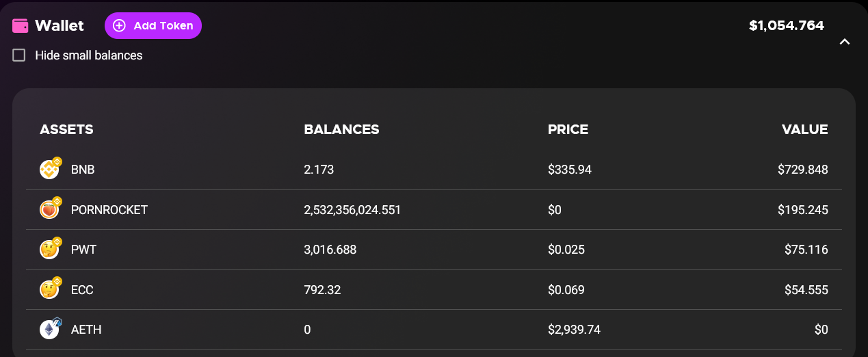Image resolution: width=868 pixels, height=357 pixels.
Task: Select the PORNROCKET asset name
Action: (109, 210)
